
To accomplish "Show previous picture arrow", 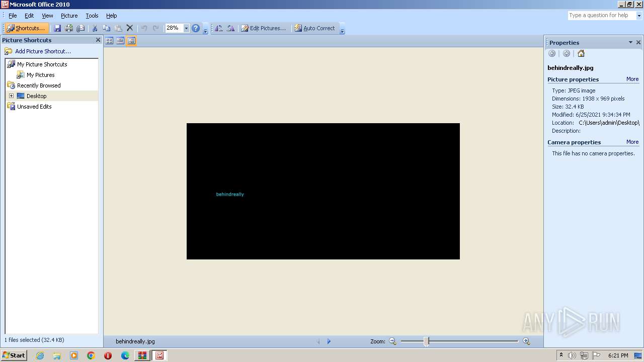I will point(318,341).
